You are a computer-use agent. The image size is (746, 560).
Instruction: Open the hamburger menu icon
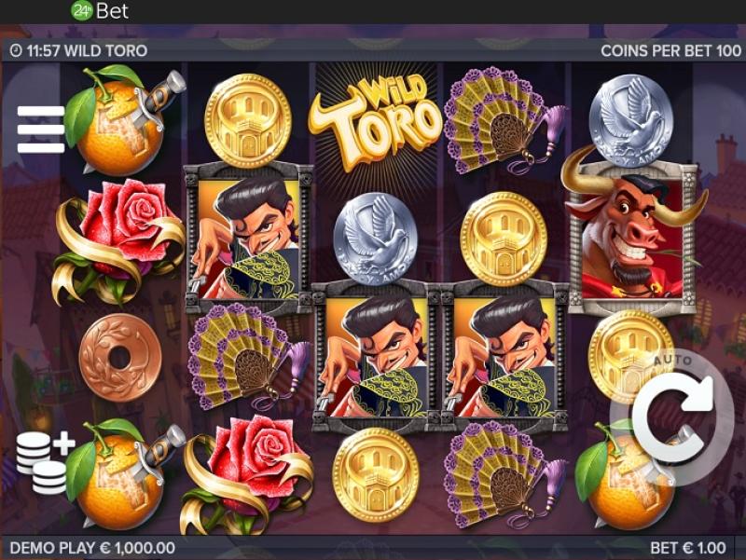[x=41, y=130]
